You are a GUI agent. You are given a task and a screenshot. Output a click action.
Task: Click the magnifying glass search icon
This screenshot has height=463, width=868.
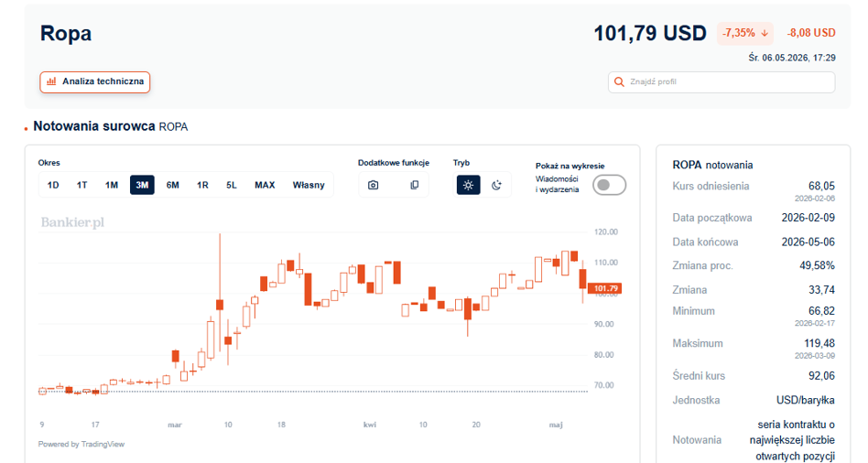[620, 81]
